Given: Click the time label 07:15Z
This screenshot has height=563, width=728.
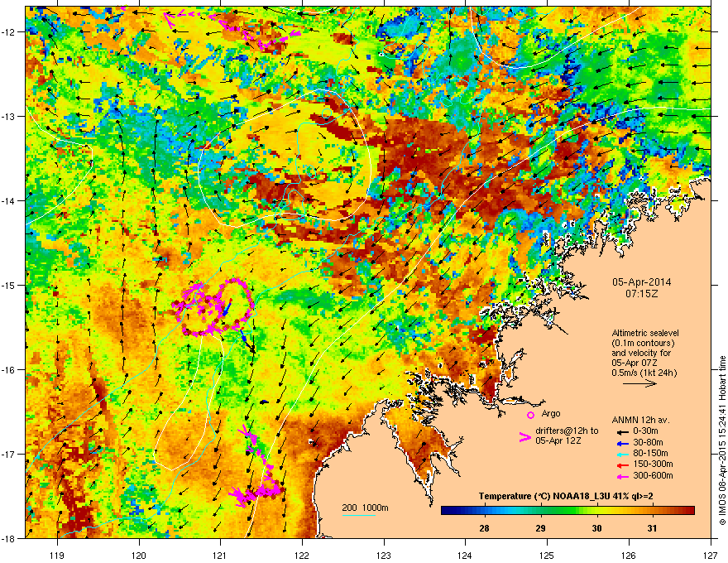Looking at the screenshot, I should [642, 294].
